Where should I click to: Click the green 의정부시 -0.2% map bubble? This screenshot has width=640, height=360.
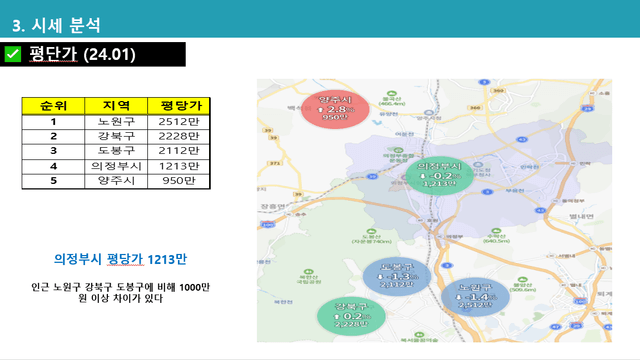[440, 176]
